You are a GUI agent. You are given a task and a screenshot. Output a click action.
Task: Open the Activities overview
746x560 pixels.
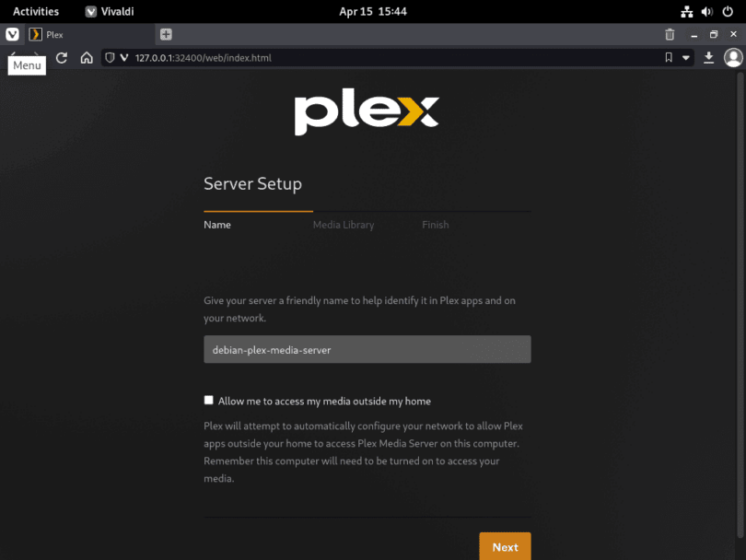[x=36, y=11]
